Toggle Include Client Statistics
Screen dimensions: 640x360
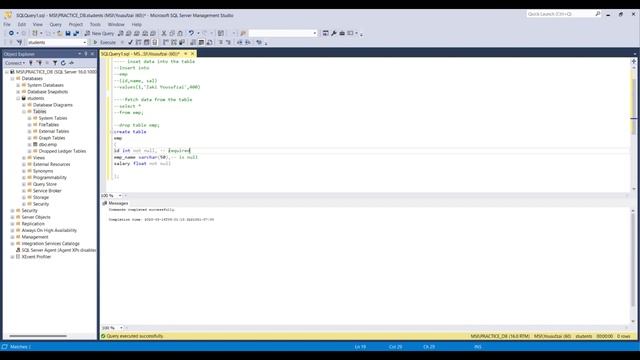pyautogui.click(x=182, y=42)
